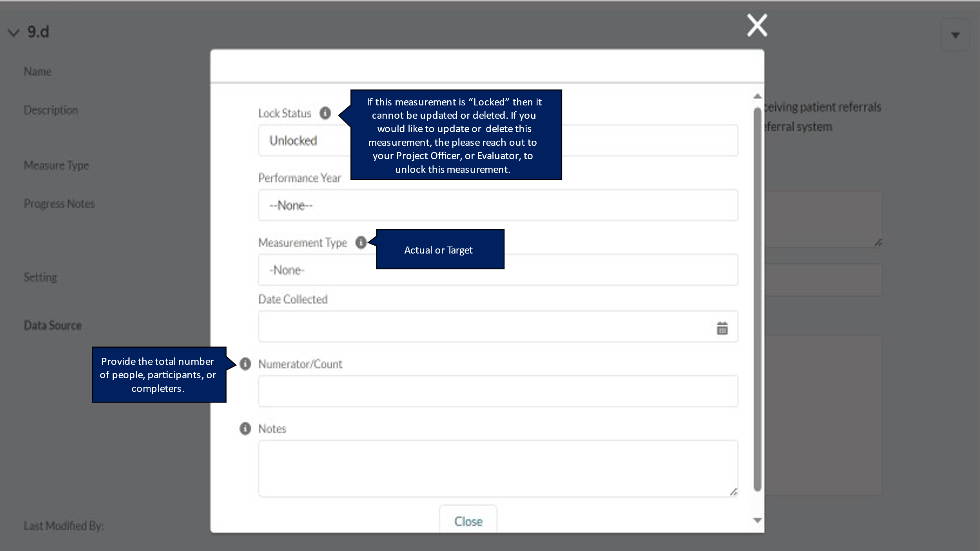This screenshot has width=980, height=551.
Task: Collapse the 9.d section chevron
Action: click(x=14, y=33)
